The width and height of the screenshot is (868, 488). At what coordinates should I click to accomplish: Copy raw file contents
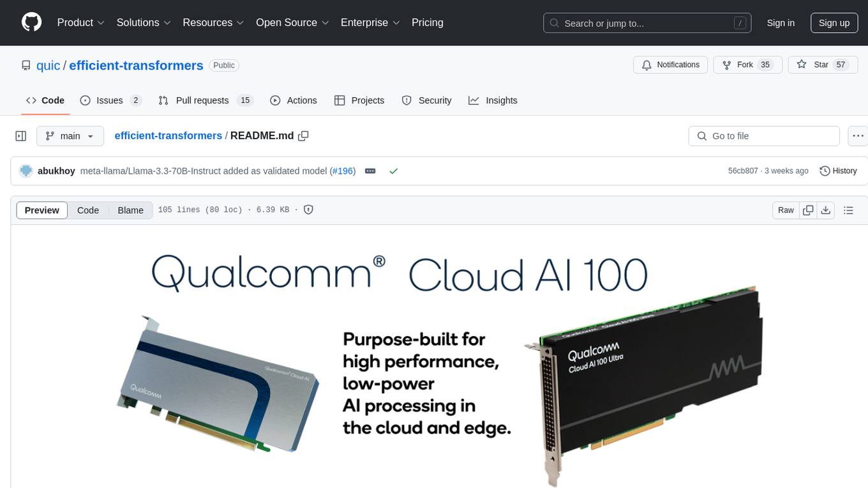coord(809,210)
